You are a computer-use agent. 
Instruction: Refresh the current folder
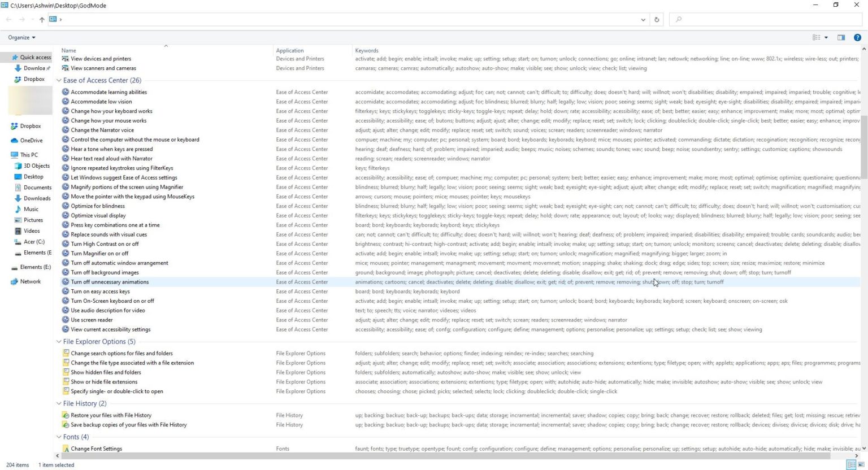click(656, 19)
